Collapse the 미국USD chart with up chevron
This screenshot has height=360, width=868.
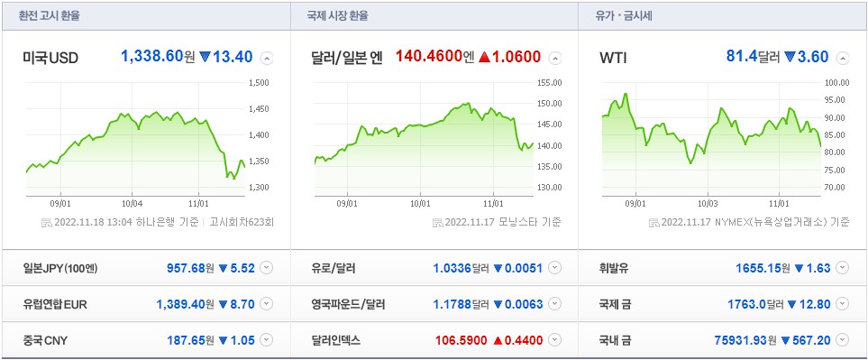pyautogui.click(x=267, y=58)
